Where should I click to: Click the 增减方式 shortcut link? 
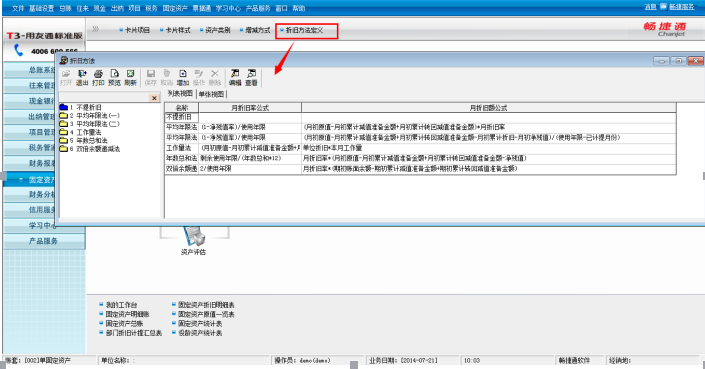258,30
